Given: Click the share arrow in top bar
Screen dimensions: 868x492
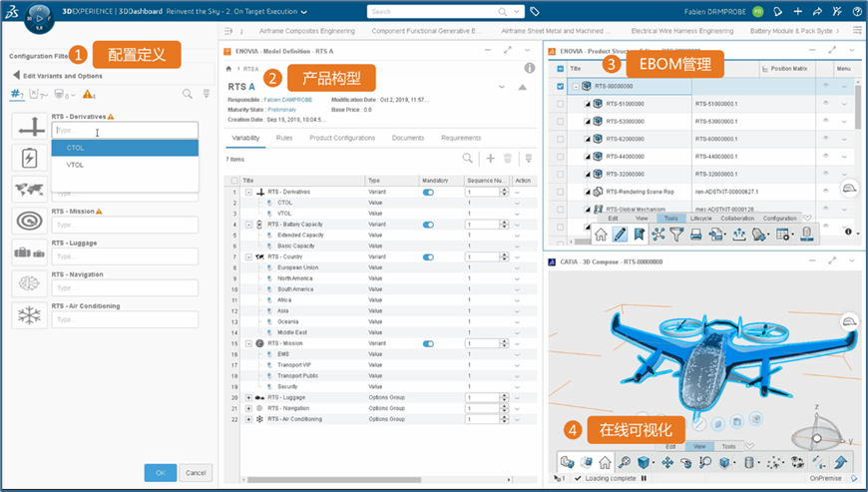Looking at the screenshot, I should click(x=817, y=11).
